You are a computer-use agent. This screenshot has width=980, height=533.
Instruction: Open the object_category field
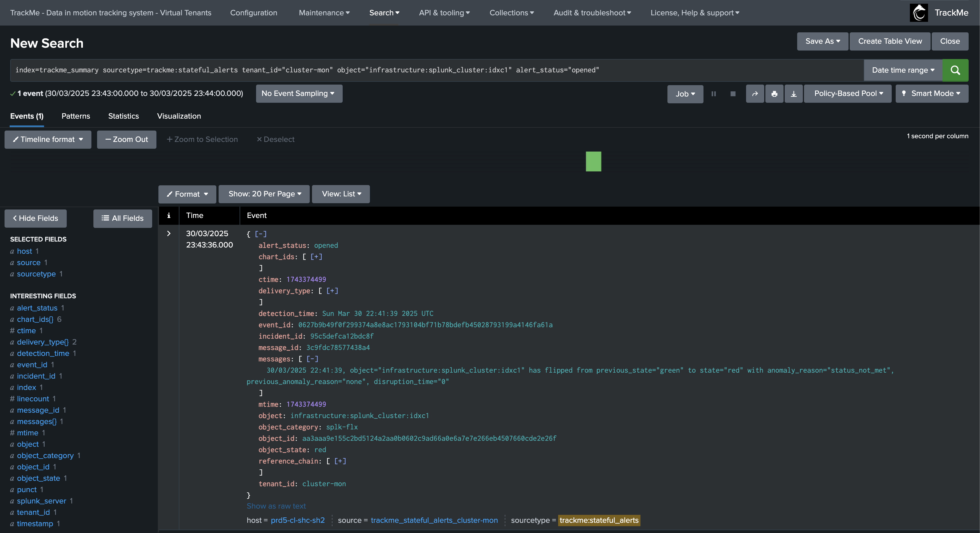click(x=45, y=456)
